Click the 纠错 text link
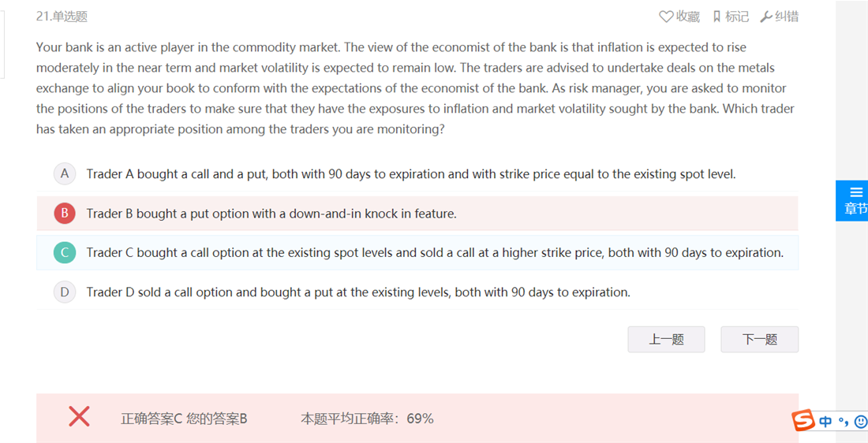 (x=787, y=17)
